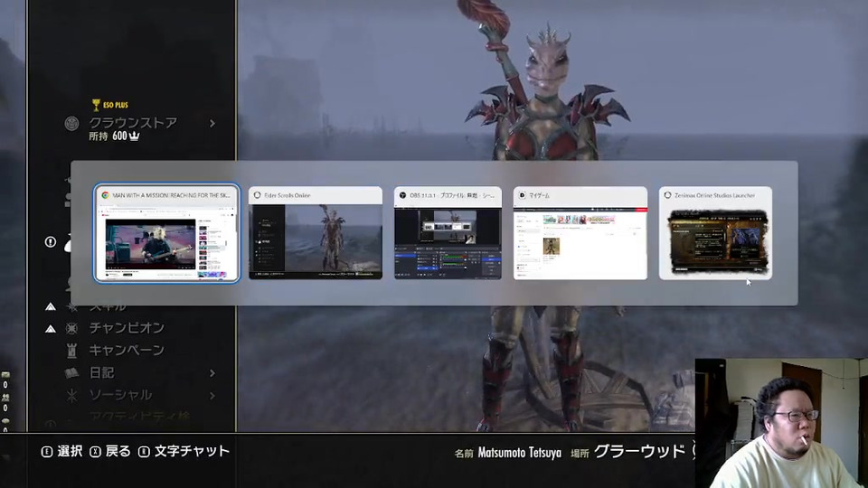
Task: Click the キャンペーン tower icon
Action: [71, 351]
